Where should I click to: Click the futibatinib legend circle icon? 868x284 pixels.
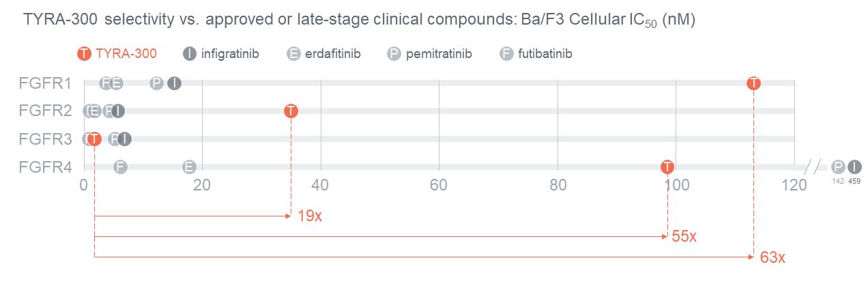(506, 54)
